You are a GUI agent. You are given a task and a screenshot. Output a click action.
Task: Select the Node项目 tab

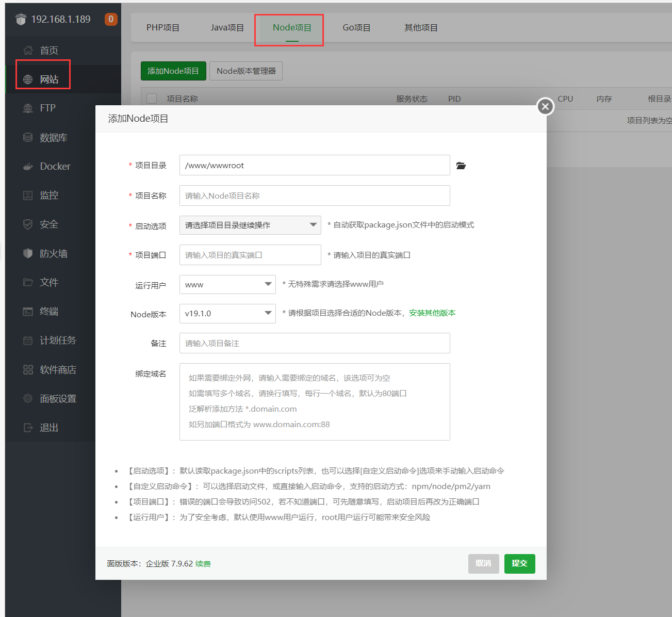[x=292, y=28]
